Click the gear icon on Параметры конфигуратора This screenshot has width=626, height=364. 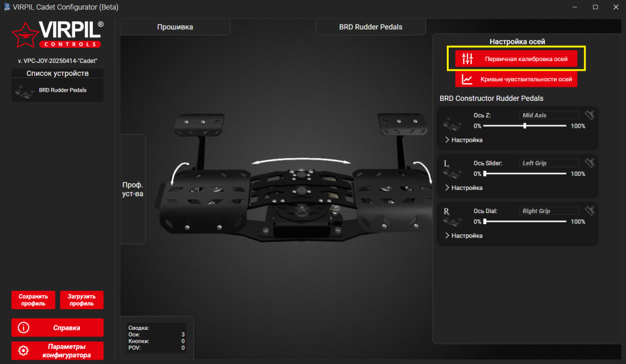click(24, 351)
